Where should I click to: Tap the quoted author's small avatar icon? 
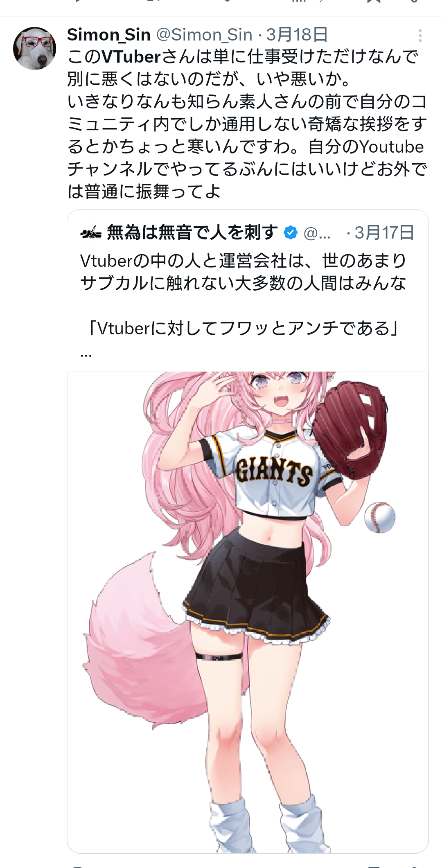(91, 233)
